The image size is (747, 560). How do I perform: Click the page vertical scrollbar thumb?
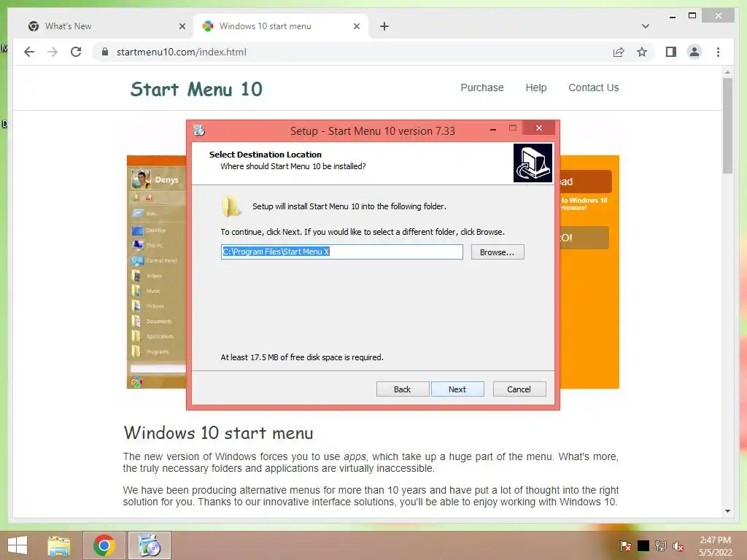727,125
